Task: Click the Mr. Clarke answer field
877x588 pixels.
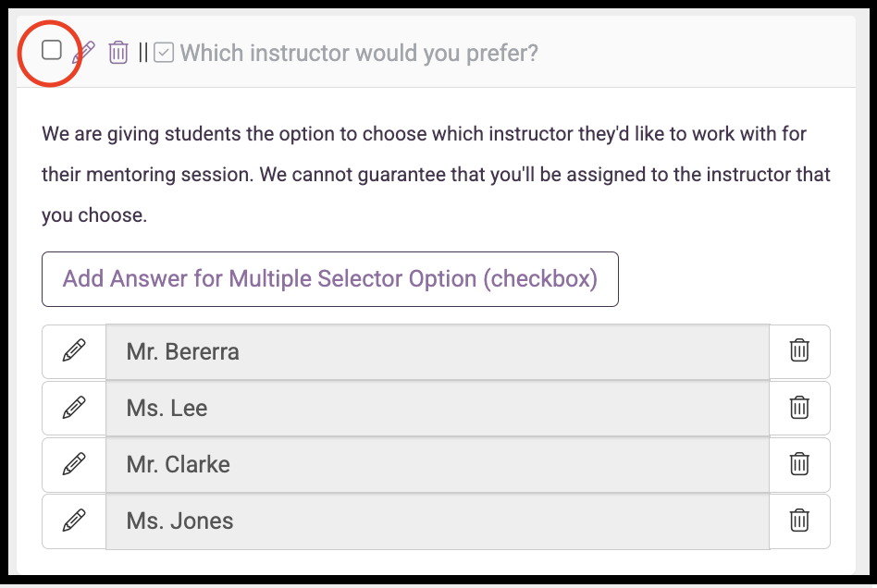Action: [x=438, y=464]
